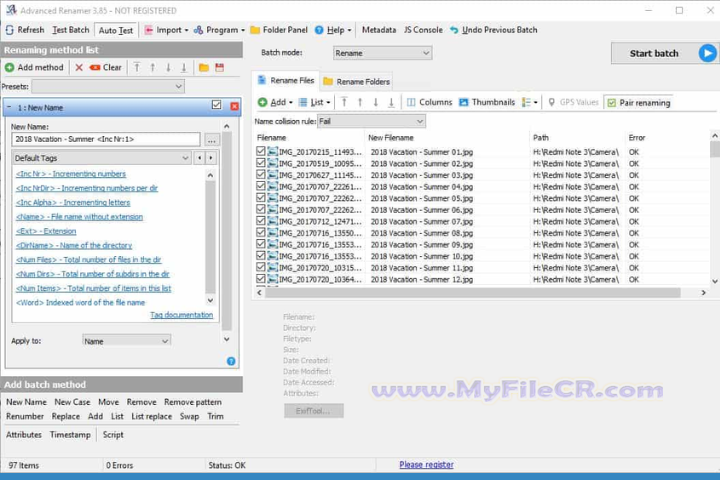Viewport: 720px width, 480px height.
Task: Delete selected method with red X icon
Action: [x=79, y=68]
